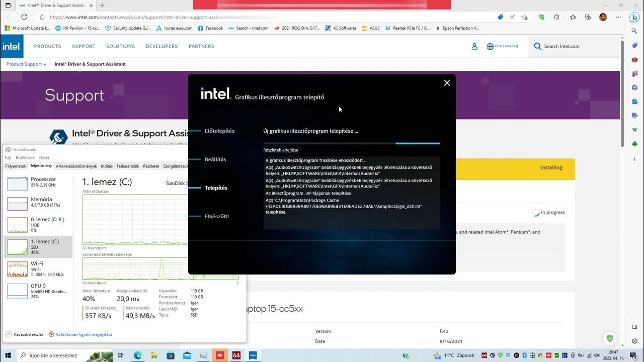Open the SOLUTIONS menu on Intel site
The image size is (644, 362).
point(121,46)
